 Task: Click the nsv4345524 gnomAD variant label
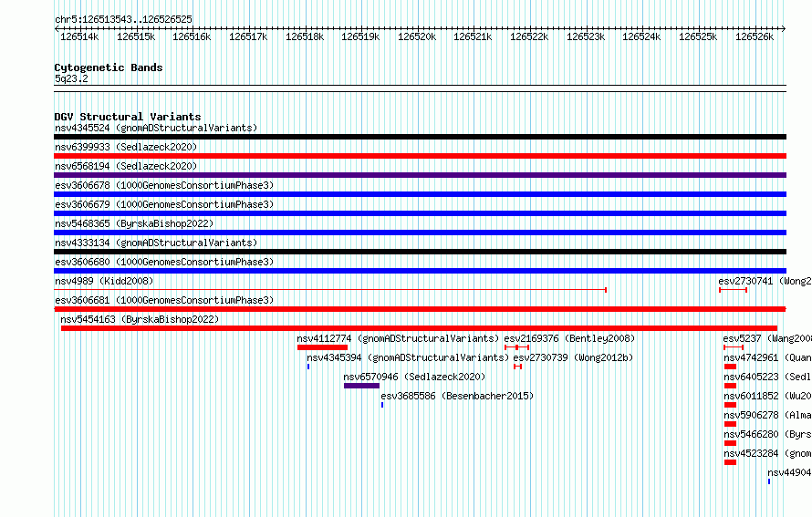156,128
